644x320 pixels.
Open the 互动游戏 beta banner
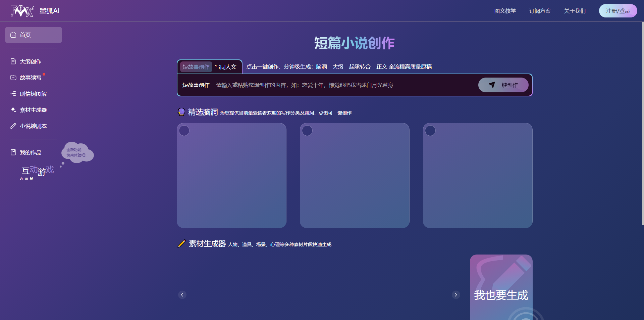tap(37, 173)
